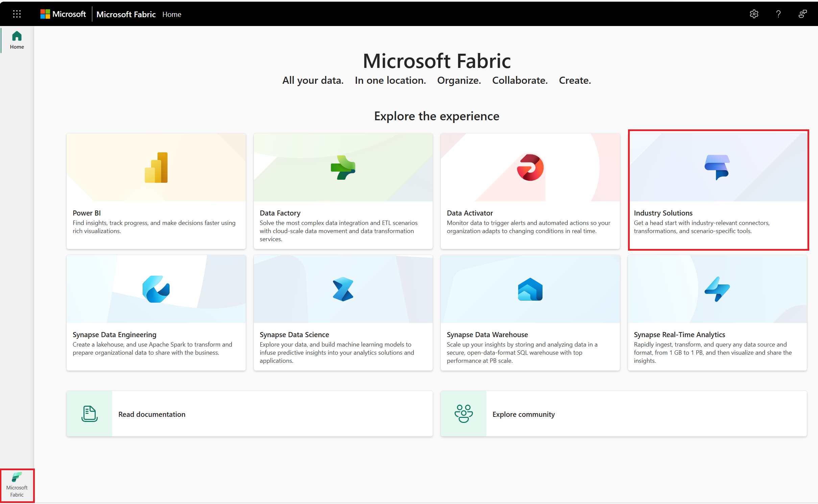This screenshot has height=504, width=818.
Task: Open Synapse Real-Time Analytics card title
Action: pos(679,334)
